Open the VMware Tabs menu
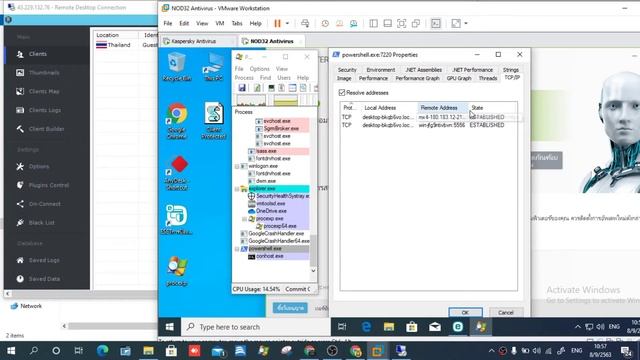640x360 pixels. coord(237,24)
